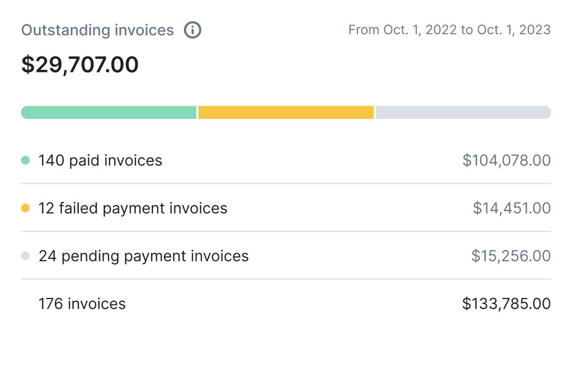Open the 24 pending payment invoices row
Image resolution: width=588 pixels, height=371 pixels.
(143, 256)
